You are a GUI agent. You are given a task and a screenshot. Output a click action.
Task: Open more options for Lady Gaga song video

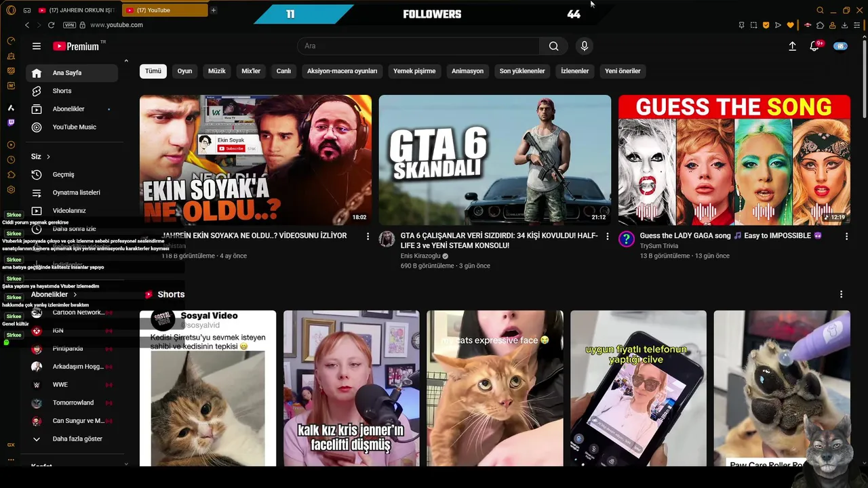pos(846,237)
